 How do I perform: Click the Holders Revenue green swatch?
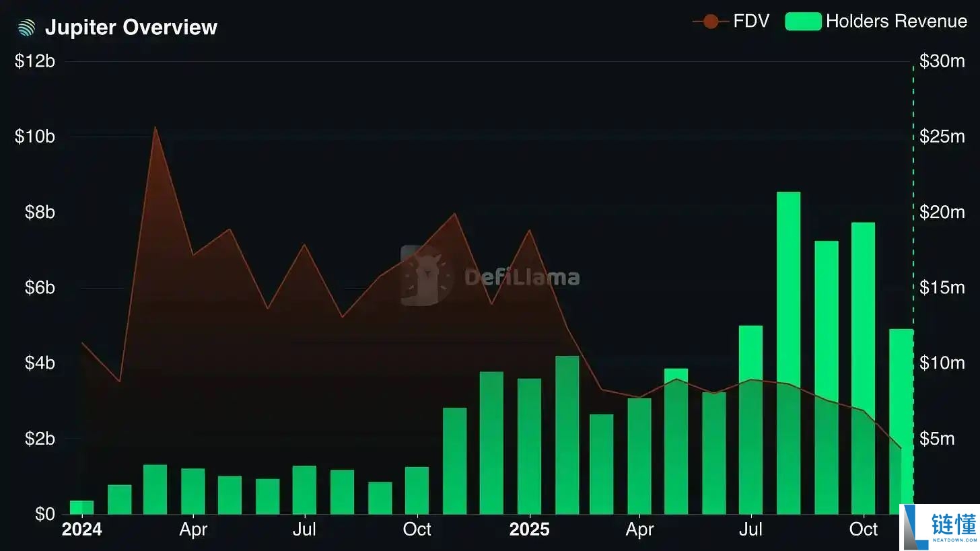[x=803, y=22]
